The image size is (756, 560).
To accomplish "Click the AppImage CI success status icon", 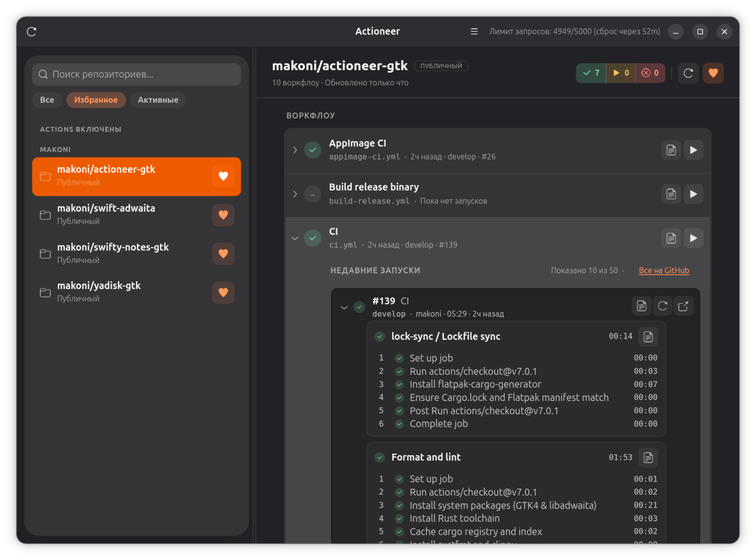I will (312, 150).
